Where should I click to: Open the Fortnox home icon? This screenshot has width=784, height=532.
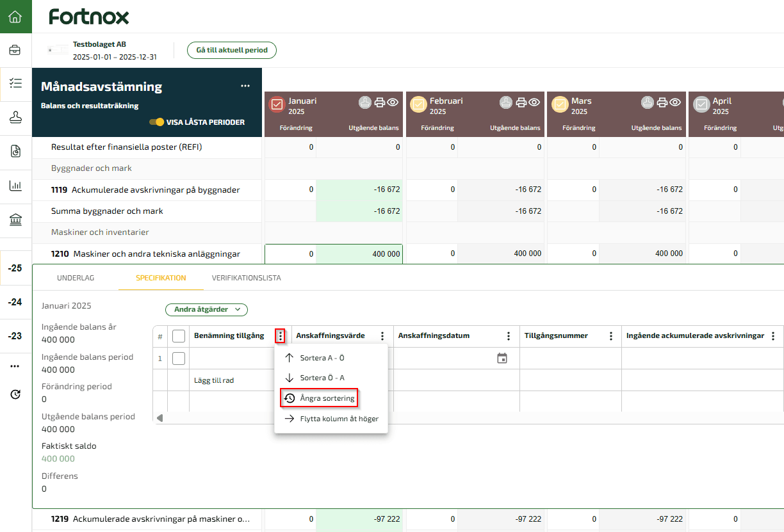[x=15, y=17]
